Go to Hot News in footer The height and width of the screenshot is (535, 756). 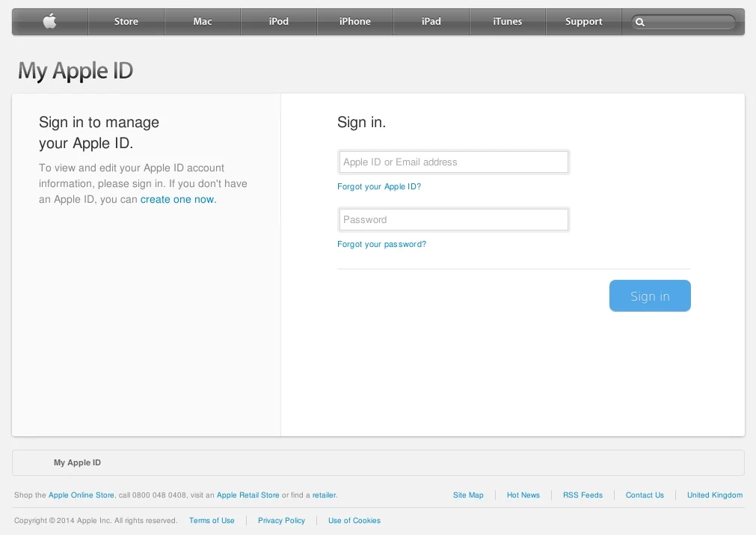pos(523,495)
